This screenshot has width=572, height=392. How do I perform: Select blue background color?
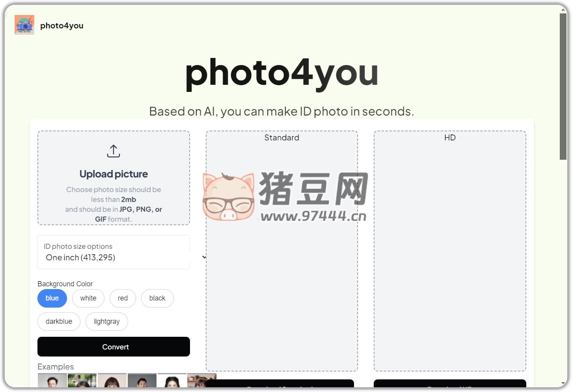52,298
